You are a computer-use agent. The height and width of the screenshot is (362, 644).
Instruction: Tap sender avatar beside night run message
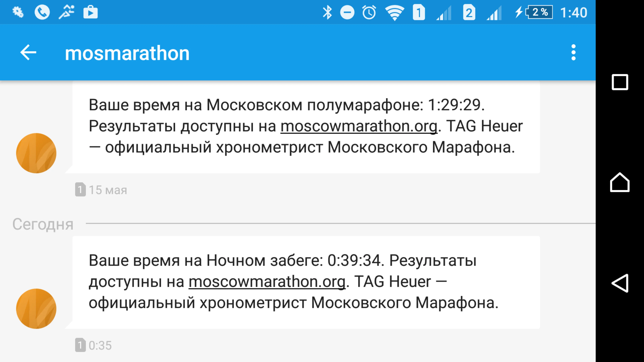36,309
